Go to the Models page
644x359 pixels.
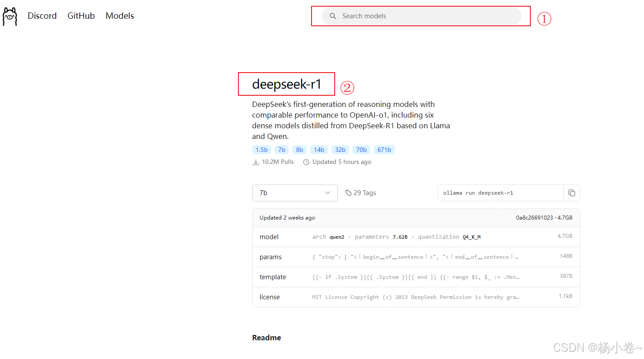click(x=120, y=16)
